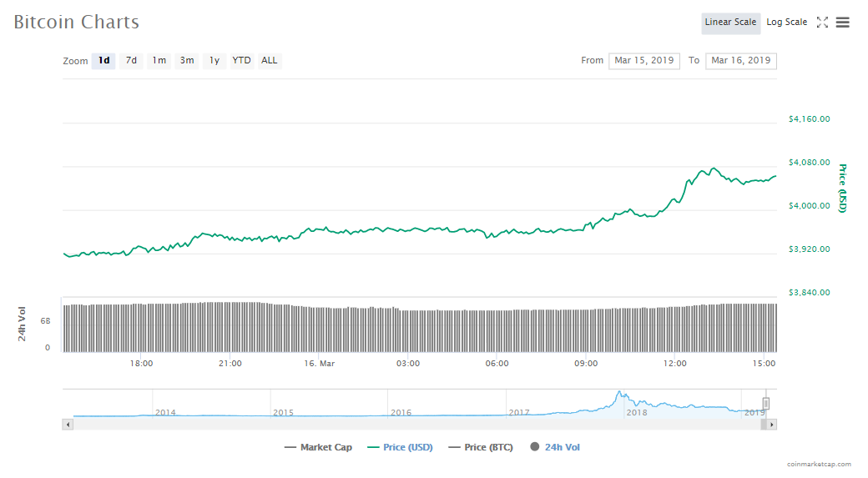Viewport: 868px width, 478px height.
Task: Click the navigator scroll right arrow
Action: [772, 425]
